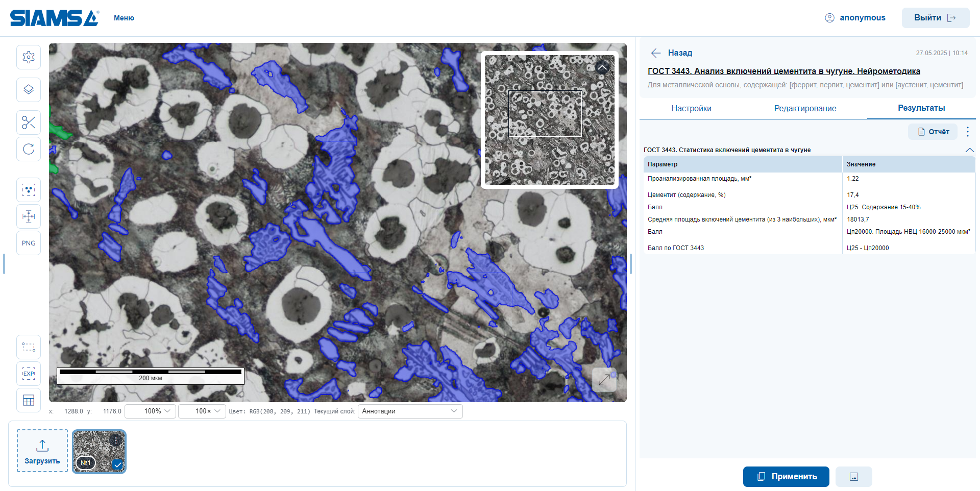Viewport: 980px width, 491px height.
Task: Click the Значение column header
Action: click(909, 164)
